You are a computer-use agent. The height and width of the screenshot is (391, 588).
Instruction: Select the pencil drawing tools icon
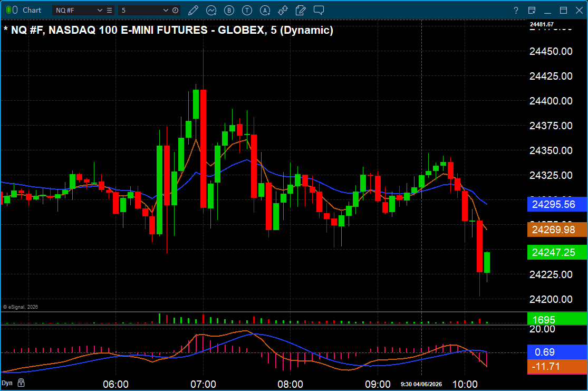(x=193, y=11)
